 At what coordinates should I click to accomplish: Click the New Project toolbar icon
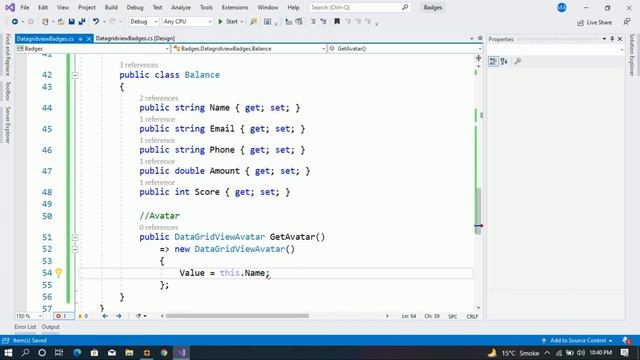[x=45, y=22]
